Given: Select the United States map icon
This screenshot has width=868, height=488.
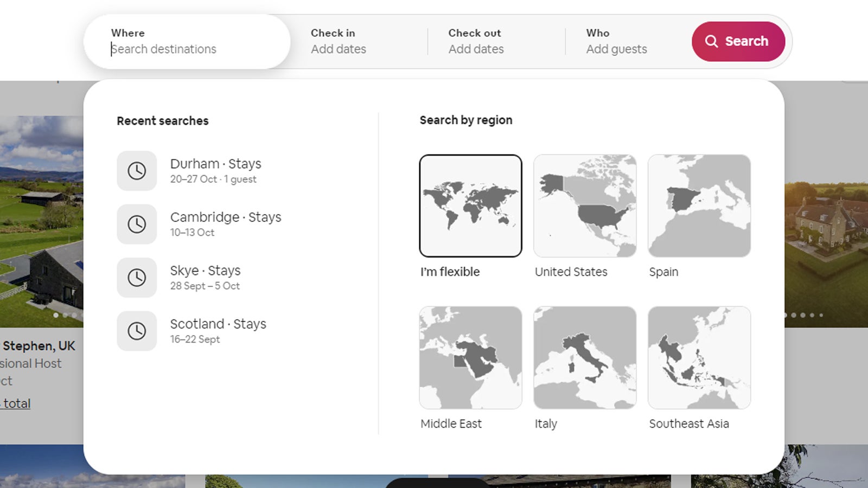Looking at the screenshot, I should [585, 206].
